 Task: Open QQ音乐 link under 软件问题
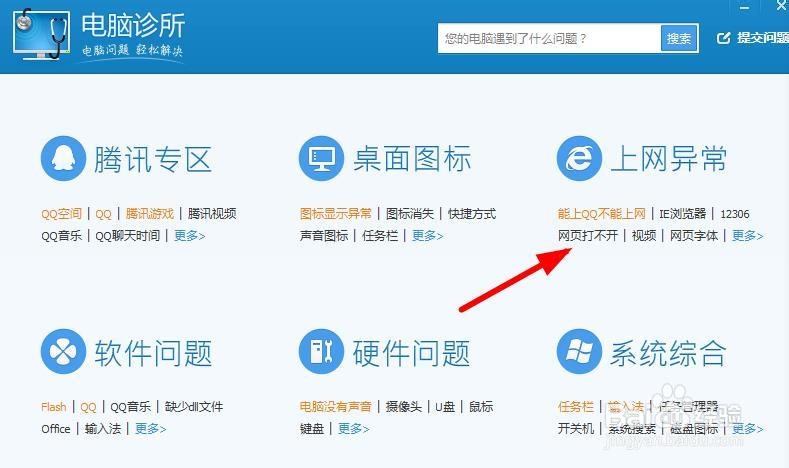[x=130, y=407]
